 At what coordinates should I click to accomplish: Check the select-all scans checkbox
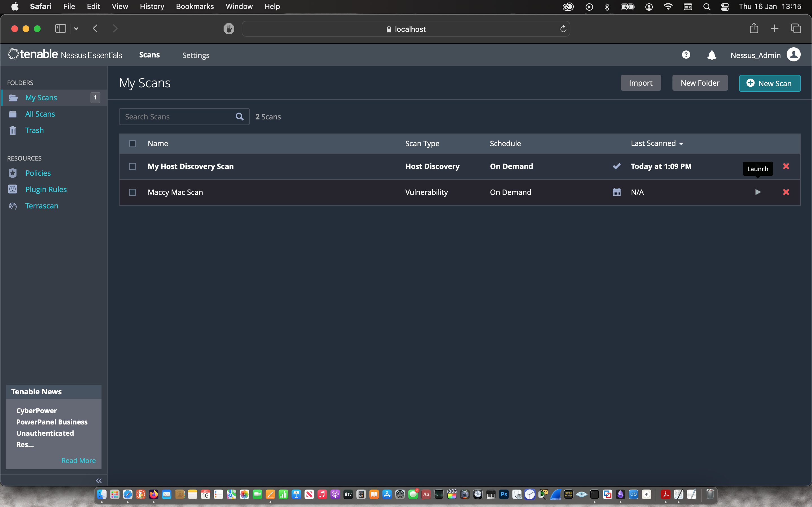click(x=133, y=144)
